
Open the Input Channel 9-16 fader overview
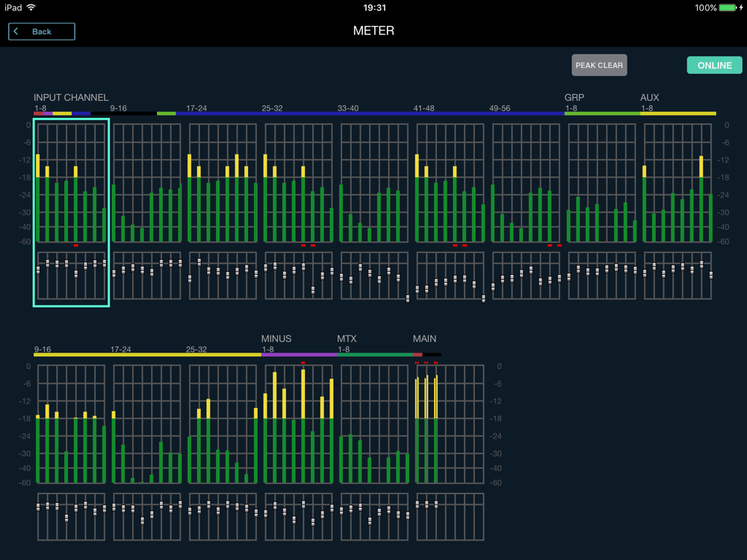pos(147,276)
